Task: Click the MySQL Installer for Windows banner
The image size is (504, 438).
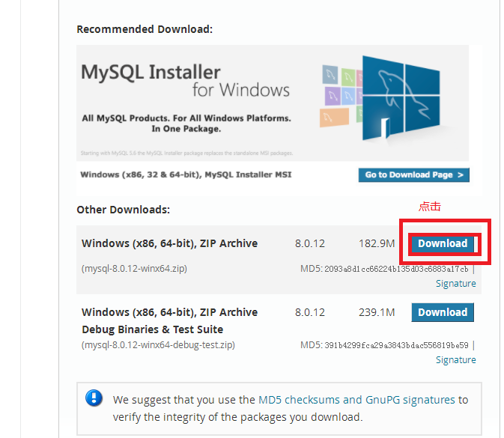Action: pyautogui.click(x=273, y=103)
